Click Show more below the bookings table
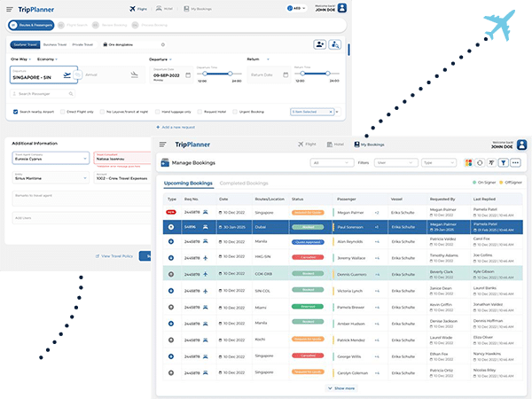532x399 pixels. tap(340, 387)
